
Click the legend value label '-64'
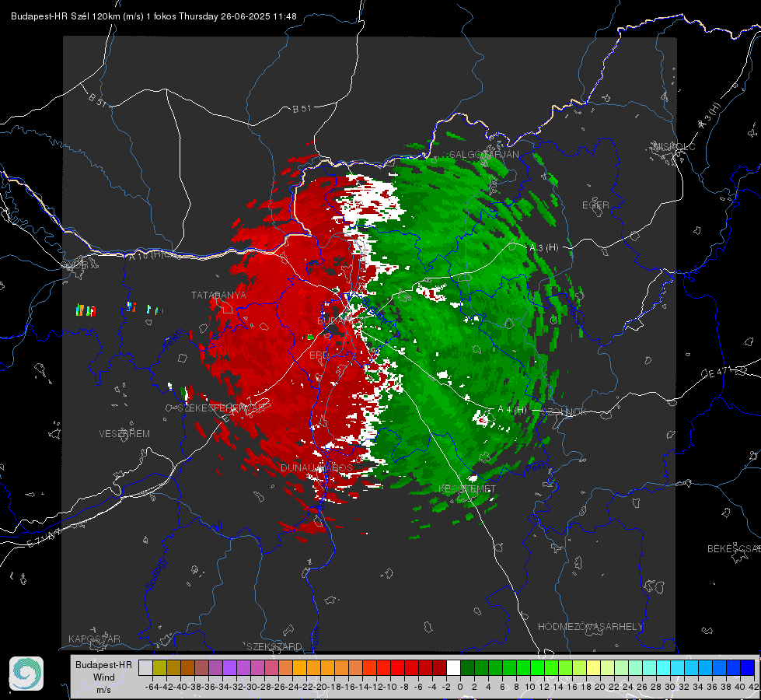click(152, 687)
